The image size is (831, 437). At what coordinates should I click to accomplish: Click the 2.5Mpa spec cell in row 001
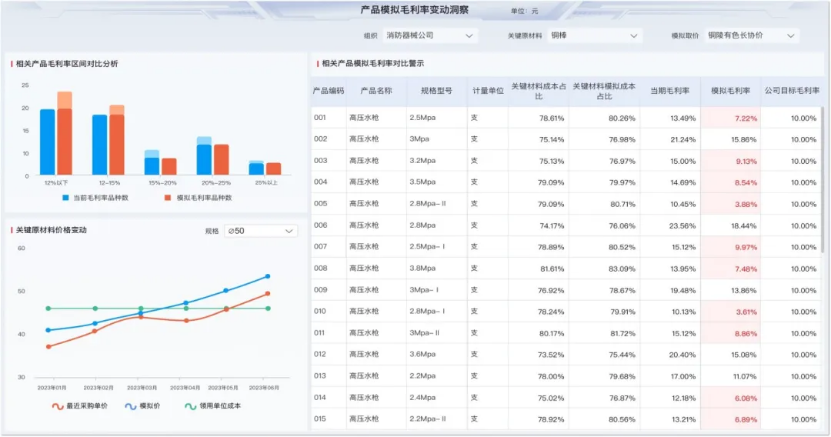[437, 118]
